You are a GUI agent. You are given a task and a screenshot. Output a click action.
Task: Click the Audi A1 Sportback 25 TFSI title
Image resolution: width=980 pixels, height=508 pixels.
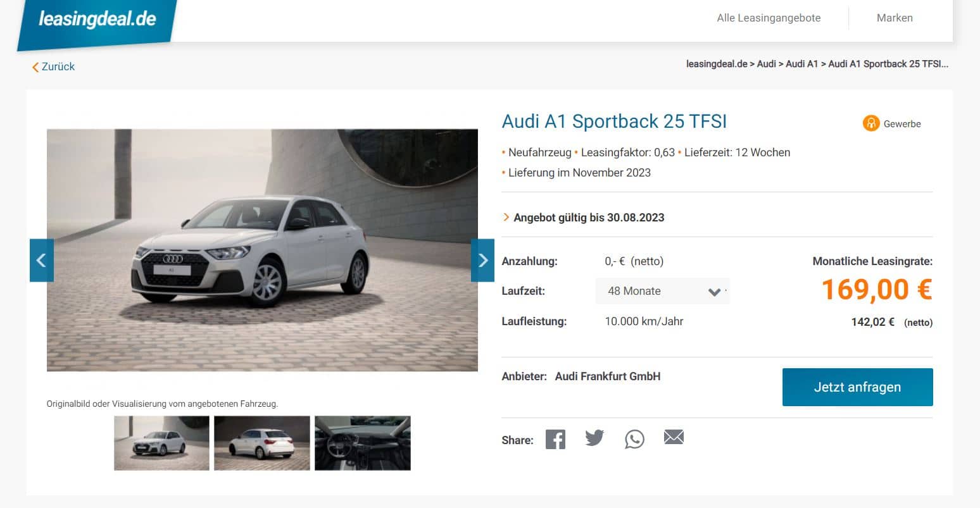pyautogui.click(x=614, y=121)
